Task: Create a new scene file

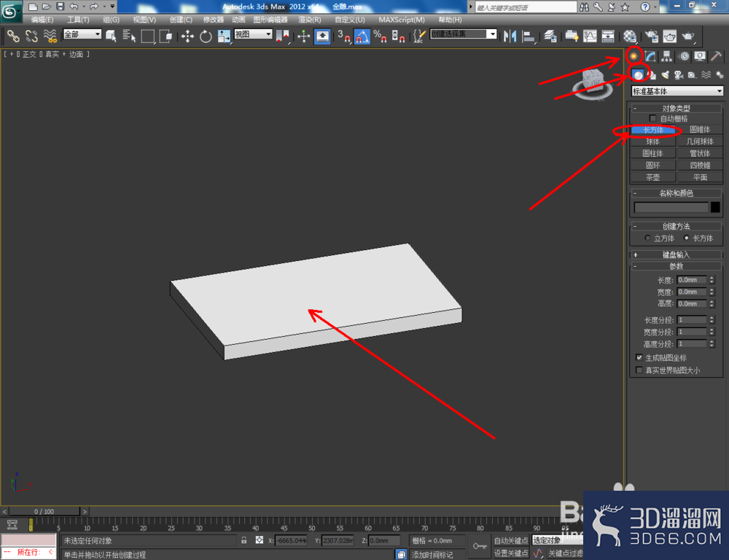Action: click(x=33, y=7)
